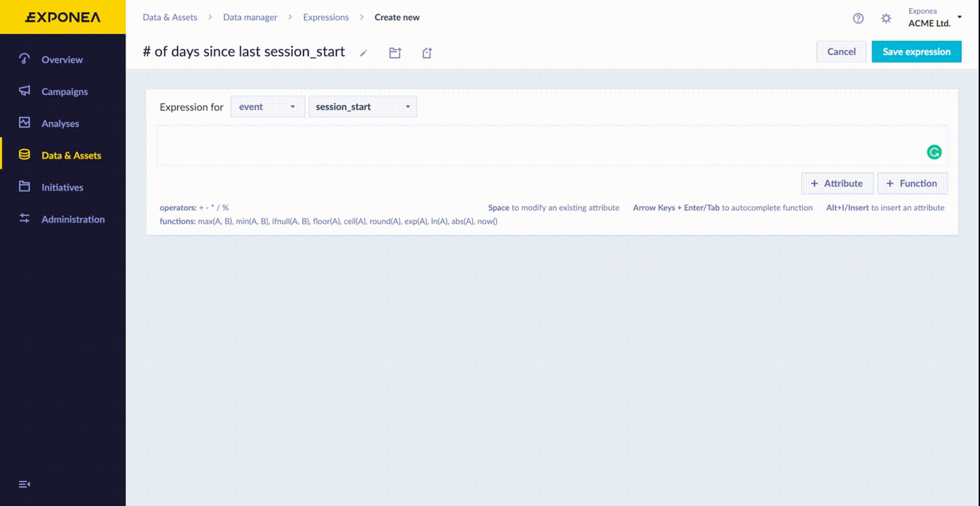This screenshot has width=980, height=506.
Task: Open the session_start dropdown
Action: [x=363, y=107]
